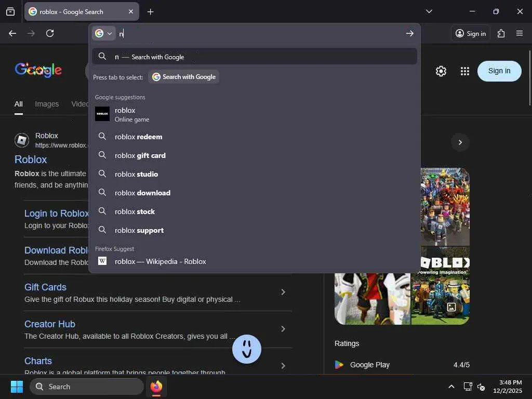The height and width of the screenshot is (399, 532).
Task: Select the roblox gift card suggestion
Action: 255,155
